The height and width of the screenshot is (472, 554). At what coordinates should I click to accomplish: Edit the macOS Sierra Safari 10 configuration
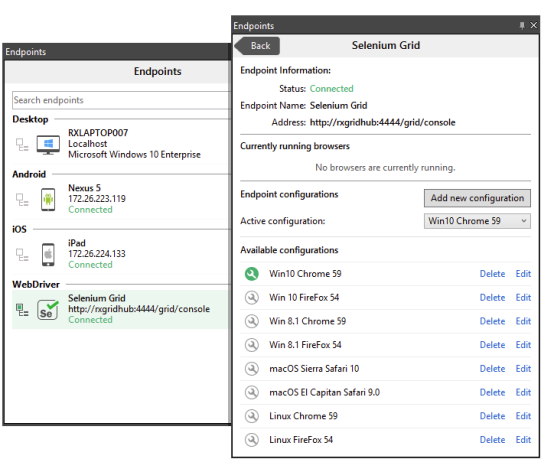523,368
